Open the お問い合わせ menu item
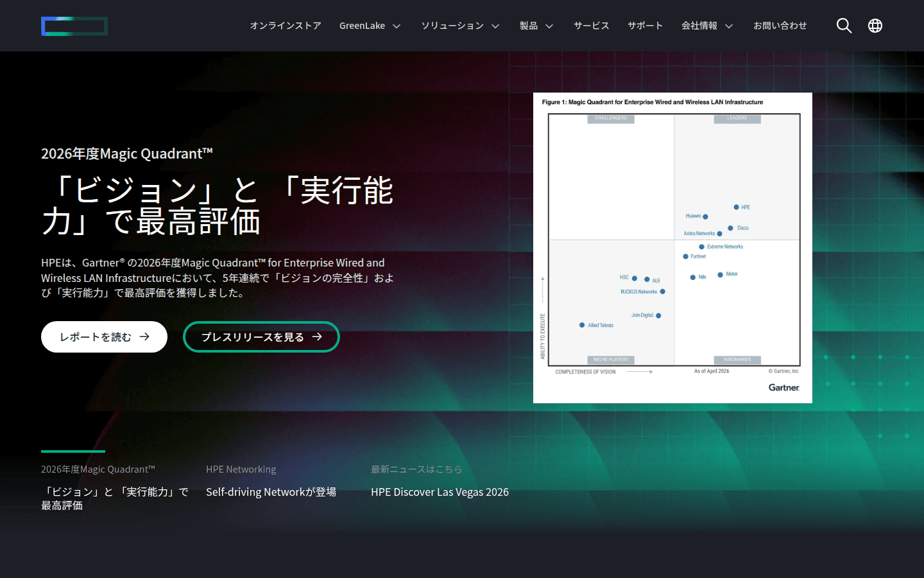924x578 pixels. coord(780,26)
